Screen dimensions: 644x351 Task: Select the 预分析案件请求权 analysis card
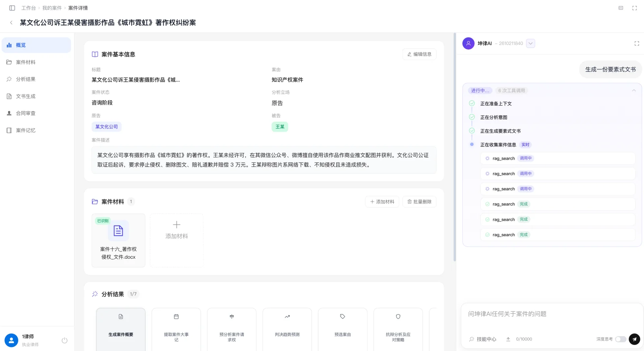click(x=232, y=330)
